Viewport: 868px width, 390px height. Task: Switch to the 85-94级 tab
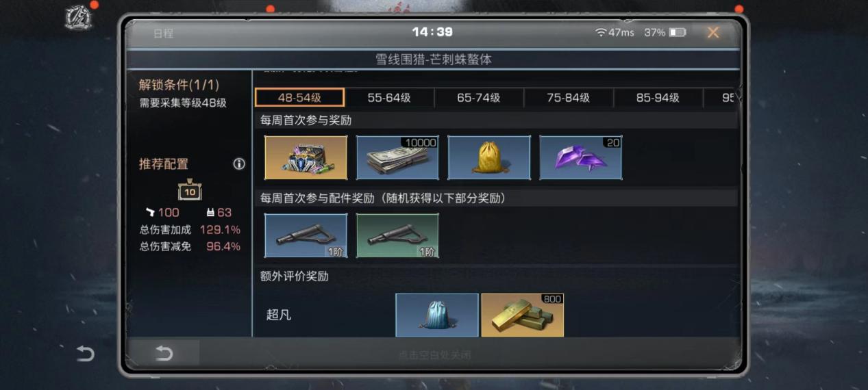point(658,98)
